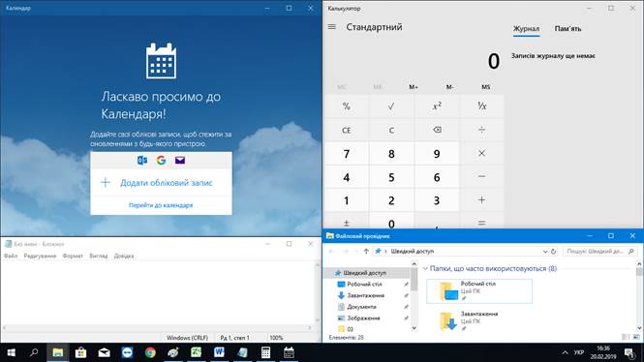The image size is (644, 362).
Task: Click the percent key in Calculator
Action: (x=347, y=106)
